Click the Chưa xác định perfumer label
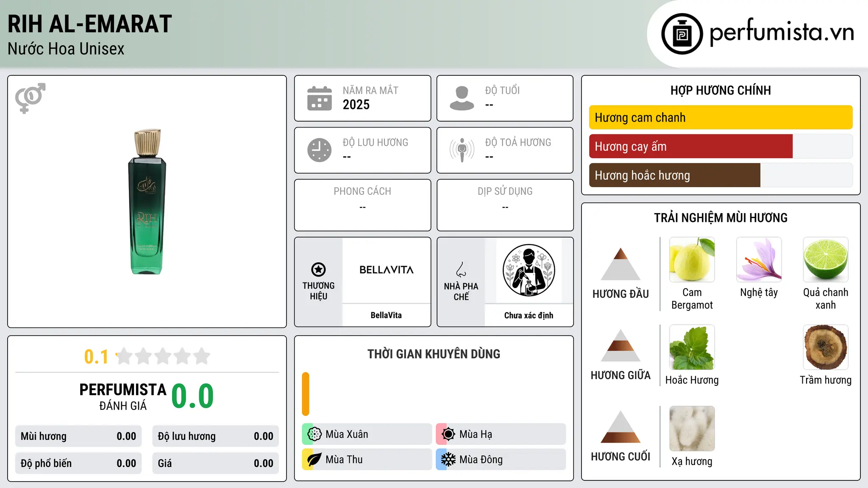Viewport: 868px width, 488px height. pyautogui.click(x=529, y=315)
